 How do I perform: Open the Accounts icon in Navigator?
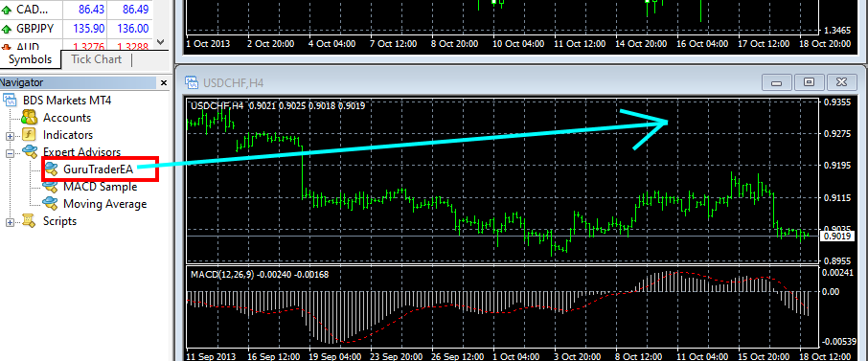click(x=29, y=118)
